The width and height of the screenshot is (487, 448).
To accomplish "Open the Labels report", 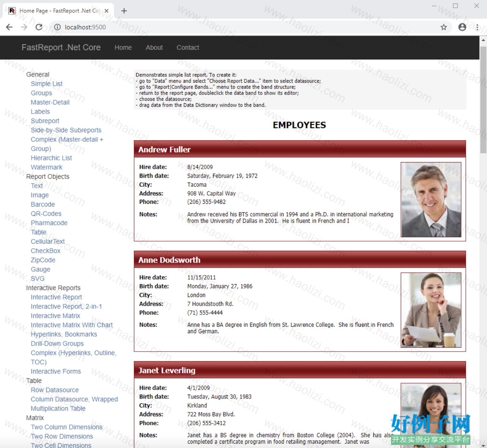I will [x=40, y=111].
